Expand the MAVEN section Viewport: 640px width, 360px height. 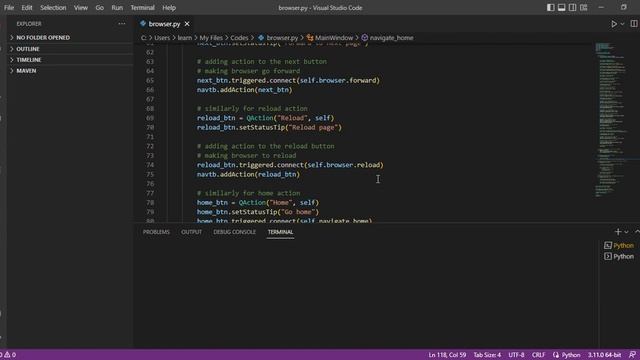[x=69, y=71]
